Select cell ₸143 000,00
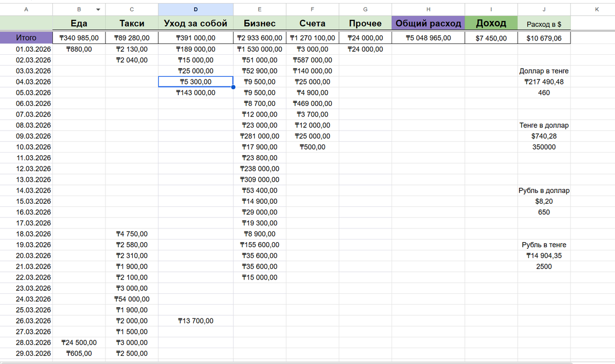The image size is (615, 364). pyautogui.click(x=196, y=93)
